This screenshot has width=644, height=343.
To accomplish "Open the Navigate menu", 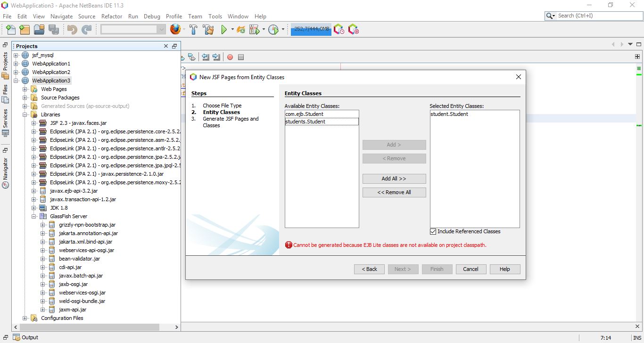I will (61, 16).
